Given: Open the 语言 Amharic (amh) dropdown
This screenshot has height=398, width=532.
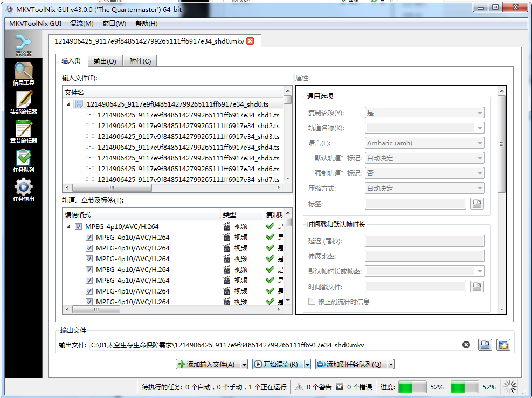Looking at the screenshot, I should 424,143.
